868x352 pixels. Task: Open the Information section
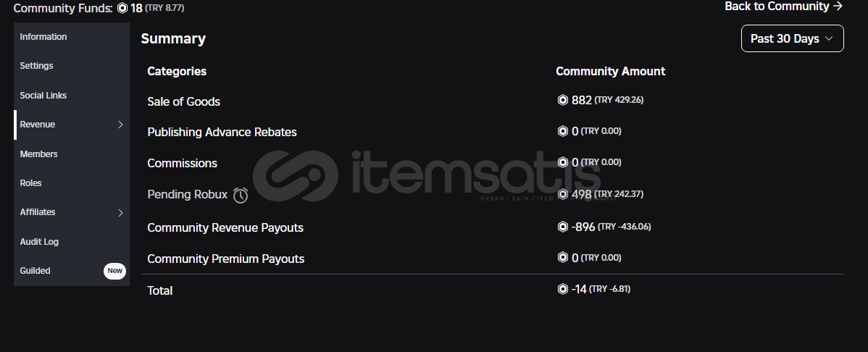(43, 36)
